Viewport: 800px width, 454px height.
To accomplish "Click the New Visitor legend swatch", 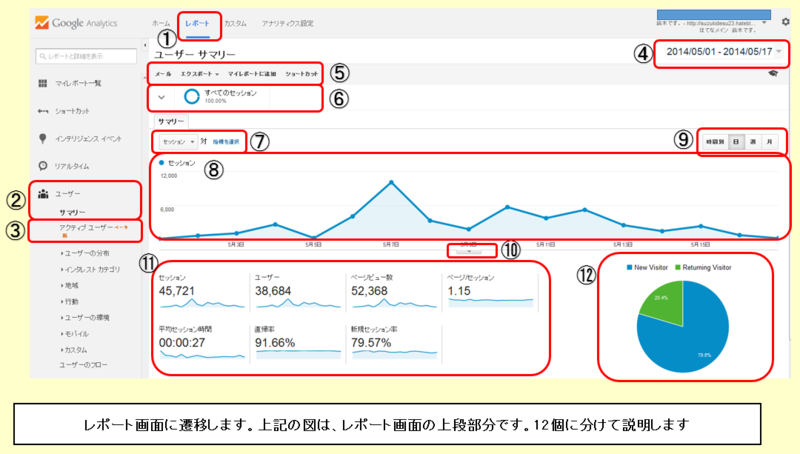I will pyautogui.click(x=630, y=267).
